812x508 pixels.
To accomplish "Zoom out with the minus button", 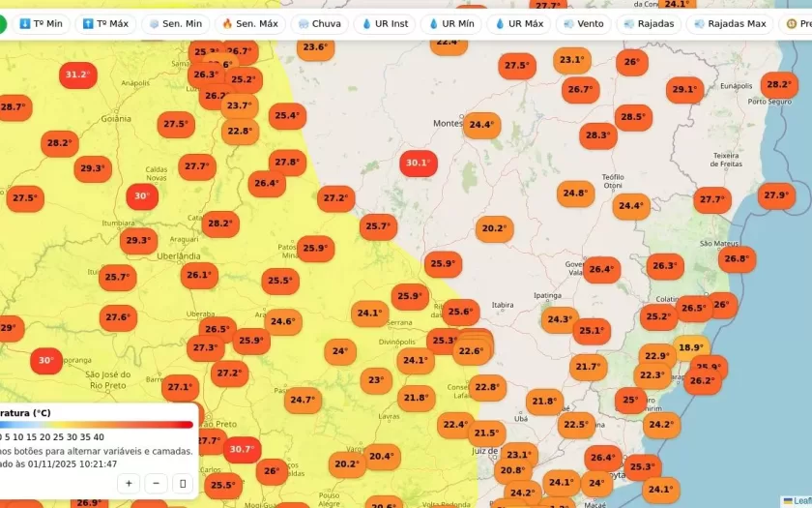I will [x=156, y=483].
